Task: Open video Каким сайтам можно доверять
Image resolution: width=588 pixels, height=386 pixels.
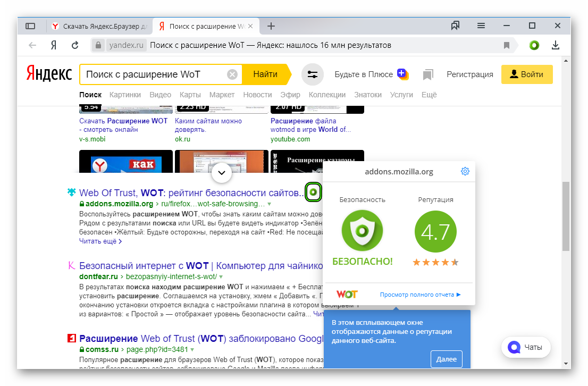Action: (x=208, y=125)
